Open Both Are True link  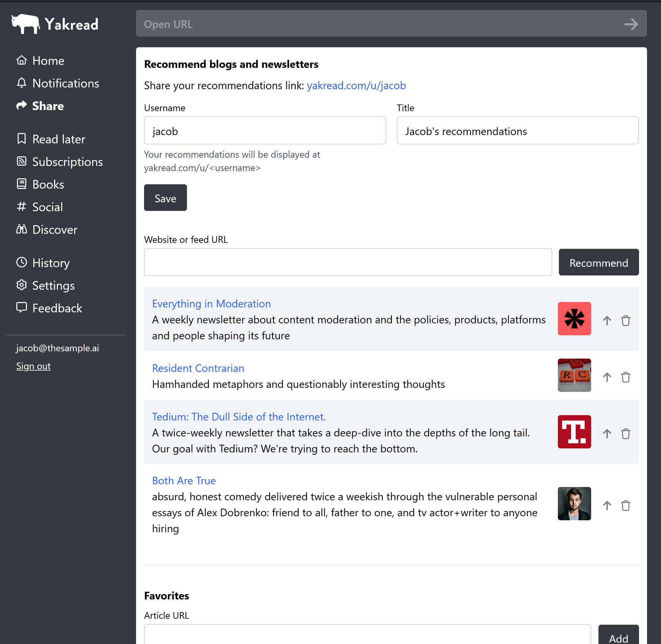184,481
